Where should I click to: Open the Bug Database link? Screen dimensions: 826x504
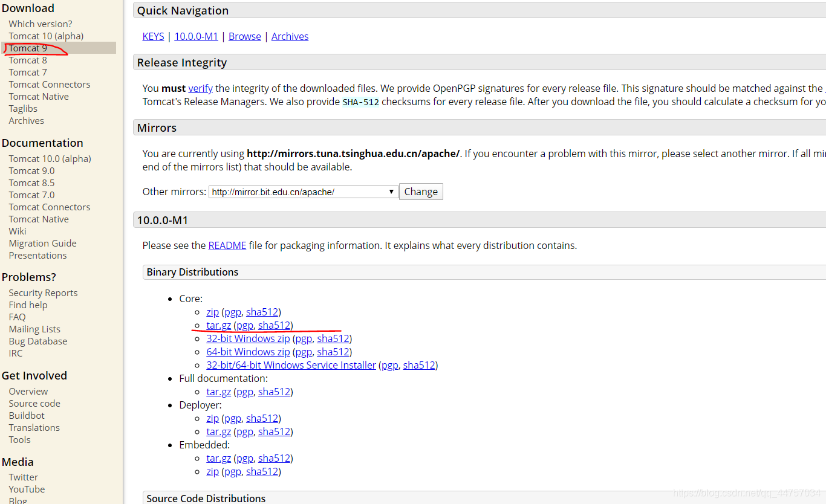(38, 341)
